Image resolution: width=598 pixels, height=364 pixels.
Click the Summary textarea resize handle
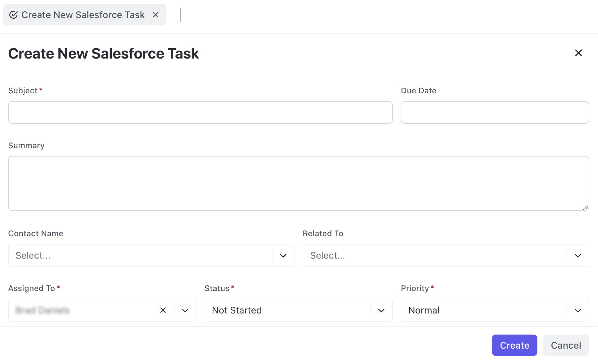pyautogui.click(x=585, y=207)
